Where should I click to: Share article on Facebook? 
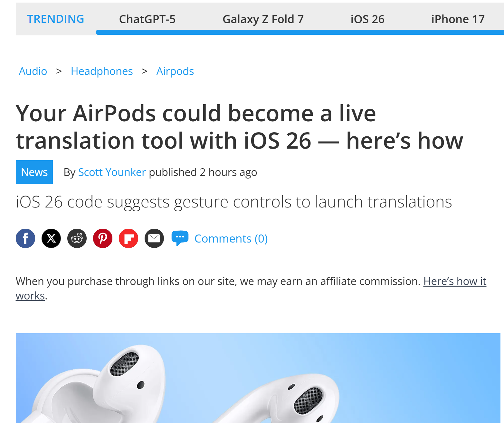point(25,238)
